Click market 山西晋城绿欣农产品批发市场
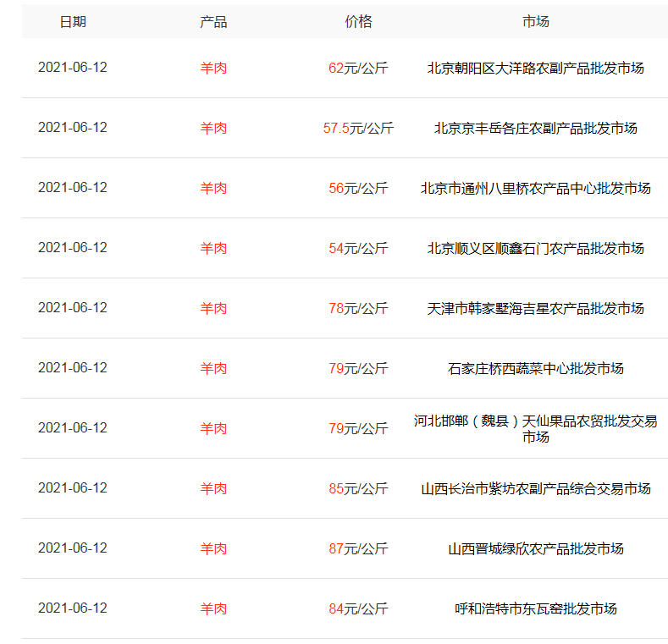This screenshot has width=668, height=644. [x=536, y=548]
